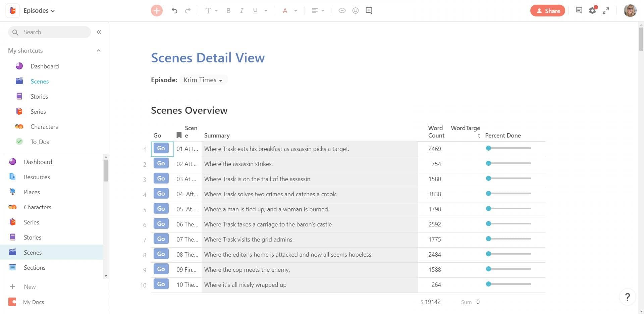This screenshot has width=644, height=314.
Task: Open the comments panel icon
Action: tap(579, 11)
